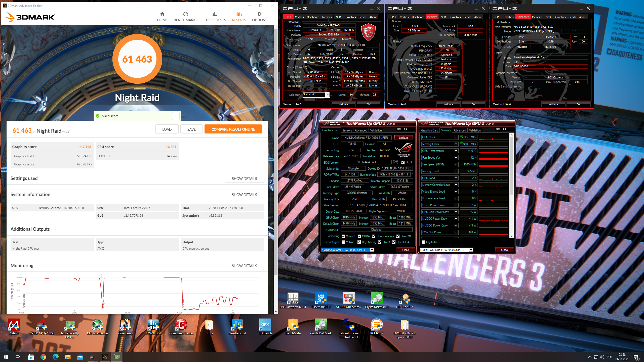The height and width of the screenshot is (362, 644).
Task: Click the Valid score help question mark
Action: click(176, 116)
